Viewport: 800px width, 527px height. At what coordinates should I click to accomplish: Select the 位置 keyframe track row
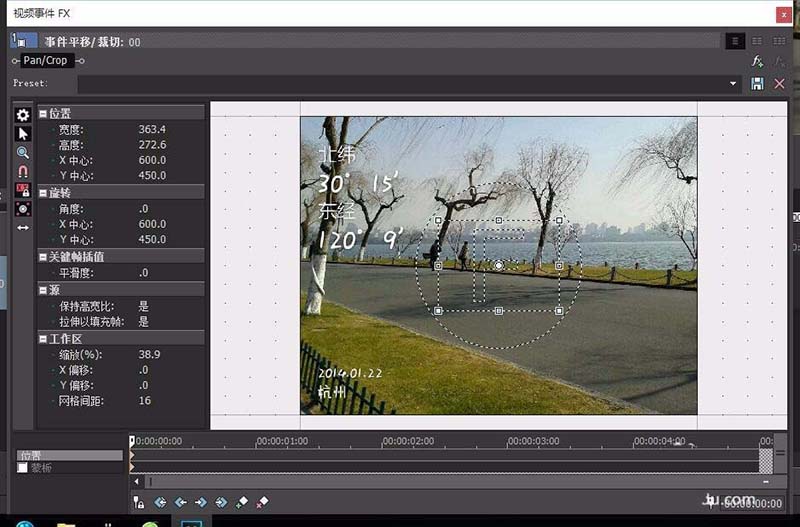coord(70,455)
